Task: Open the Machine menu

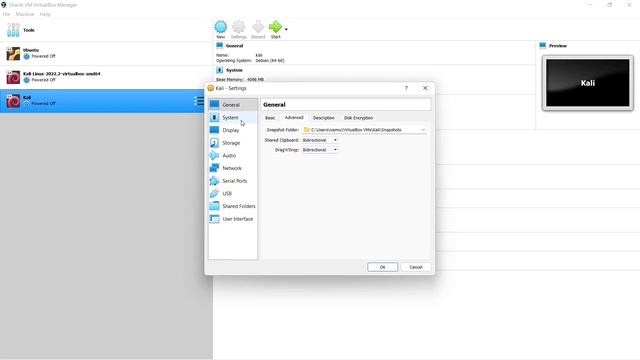Action: [25, 14]
